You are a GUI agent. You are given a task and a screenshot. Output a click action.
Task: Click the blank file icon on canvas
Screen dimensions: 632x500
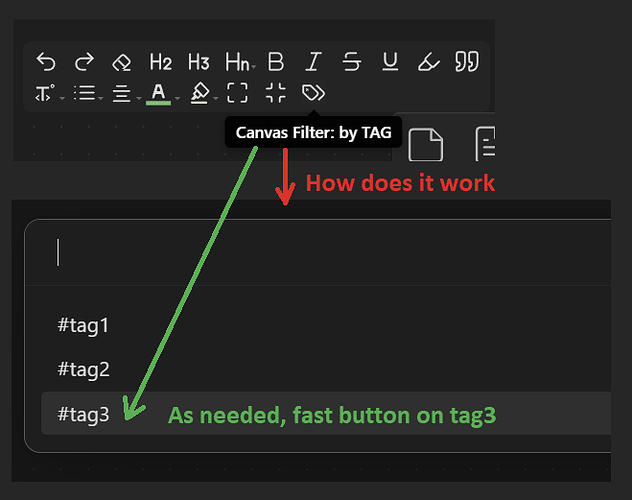tap(426, 145)
